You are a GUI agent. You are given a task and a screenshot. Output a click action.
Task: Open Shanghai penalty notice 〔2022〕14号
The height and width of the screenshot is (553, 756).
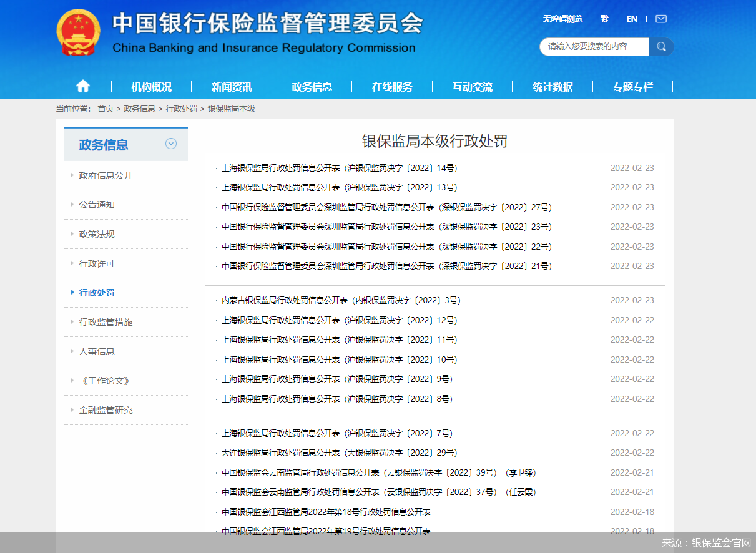click(x=340, y=168)
